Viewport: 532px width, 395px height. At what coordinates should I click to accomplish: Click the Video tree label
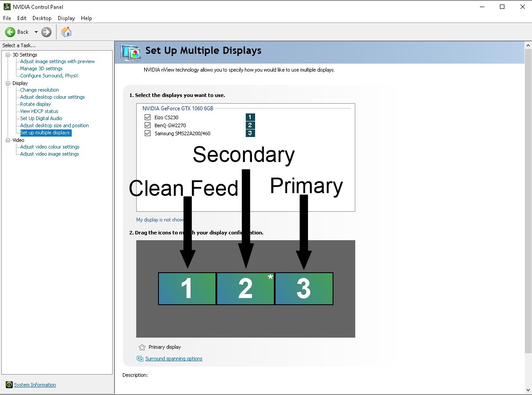click(x=18, y=140)
